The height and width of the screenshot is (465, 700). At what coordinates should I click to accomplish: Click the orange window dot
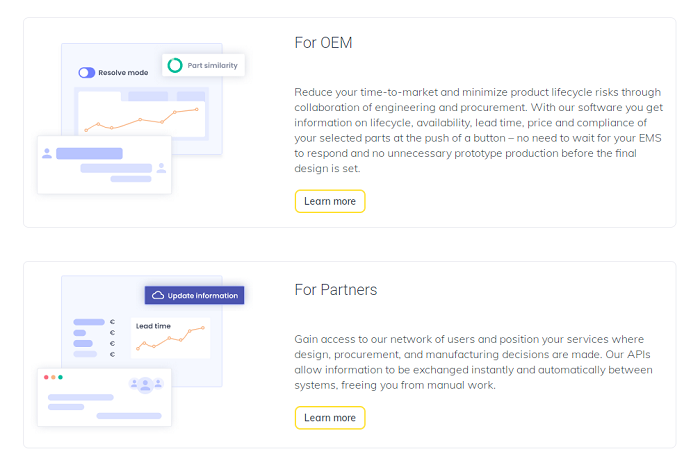point(53,378)
